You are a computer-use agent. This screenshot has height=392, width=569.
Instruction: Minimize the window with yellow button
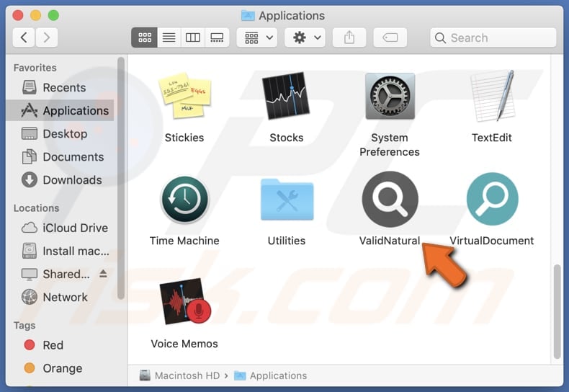coord(35,16)
